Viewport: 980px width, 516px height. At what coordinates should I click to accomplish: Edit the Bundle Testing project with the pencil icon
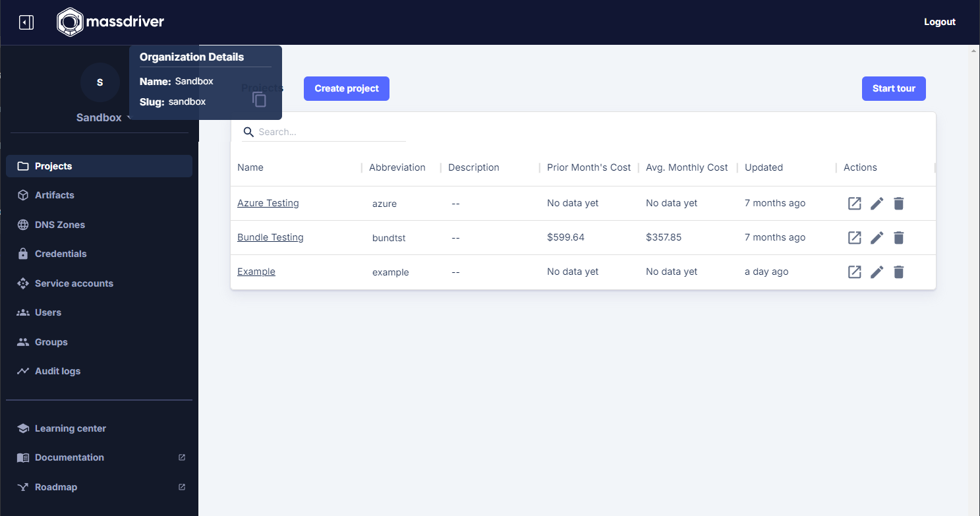tap(877, 237)
